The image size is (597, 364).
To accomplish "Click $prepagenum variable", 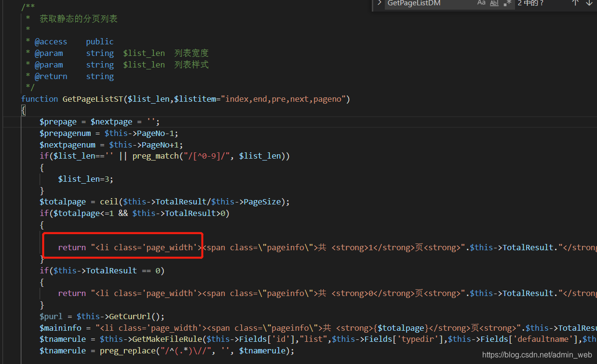I will pyautogui.click(x=65, y=133).
